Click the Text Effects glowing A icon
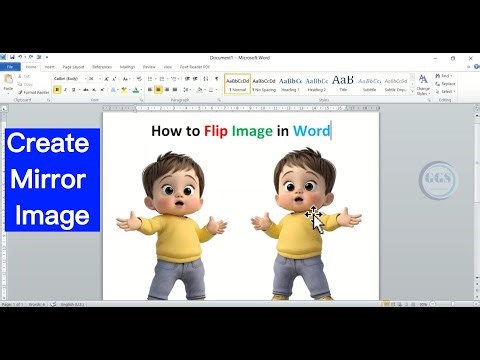The width and height of the screenshot is (480, 360). (x=113, y=90)
